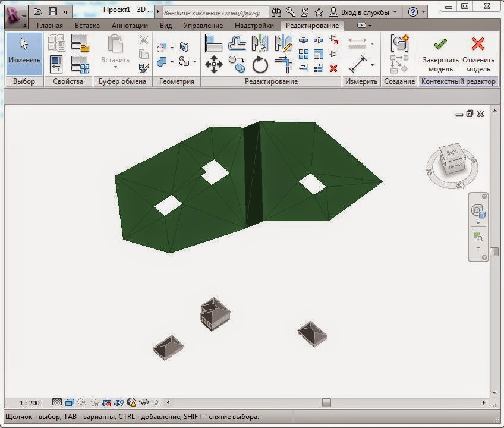This screenshot has height=428, width=504.
Task: Select the Изменить (Modify) tool
Action: [x=24, y=54]
